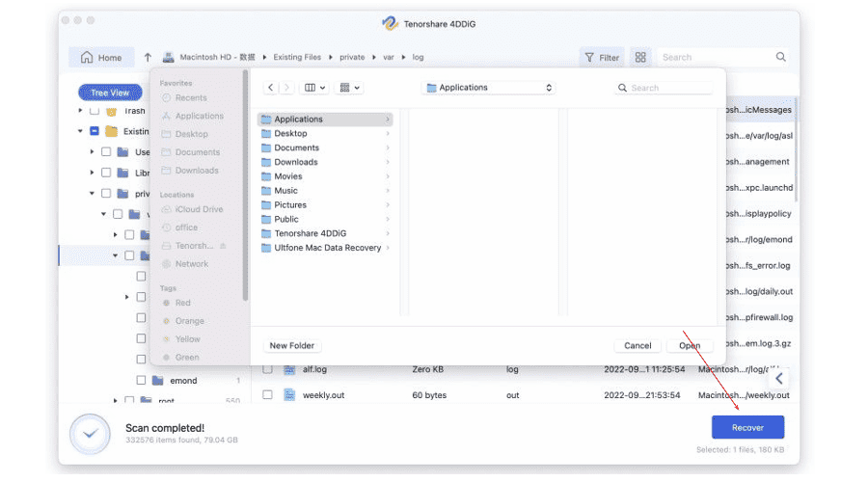Click the back arrow in file dialog
This screenshot has width=868, height=482.
tap(271, 88)
